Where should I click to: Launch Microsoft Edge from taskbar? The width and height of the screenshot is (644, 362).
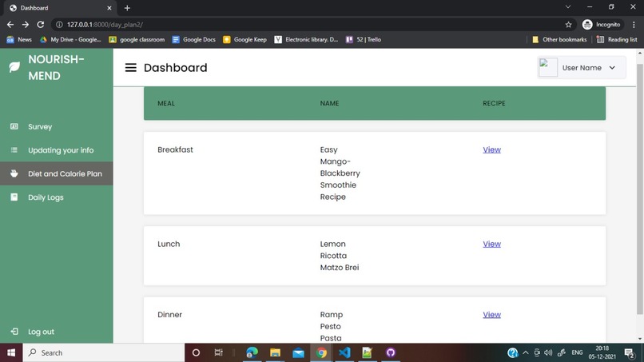pyautogui.click(x=252, y=352)
